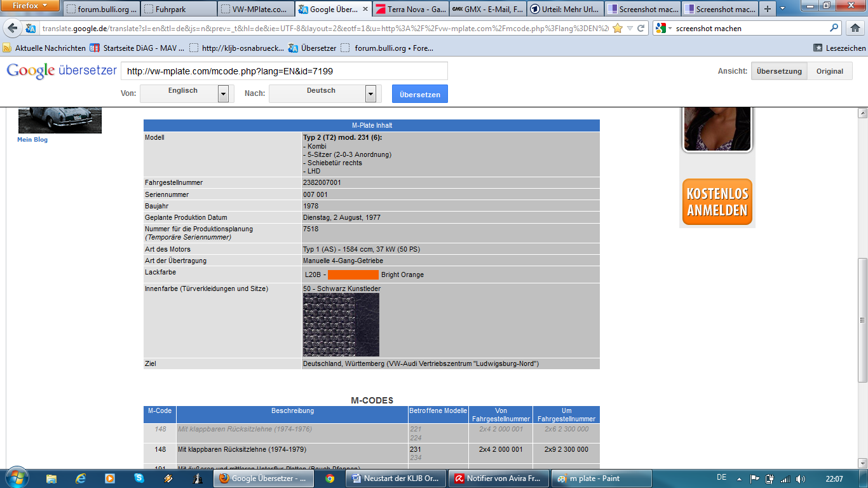Switch to the Terra Nova tab
868x488 pixels.
pos(410,9)
